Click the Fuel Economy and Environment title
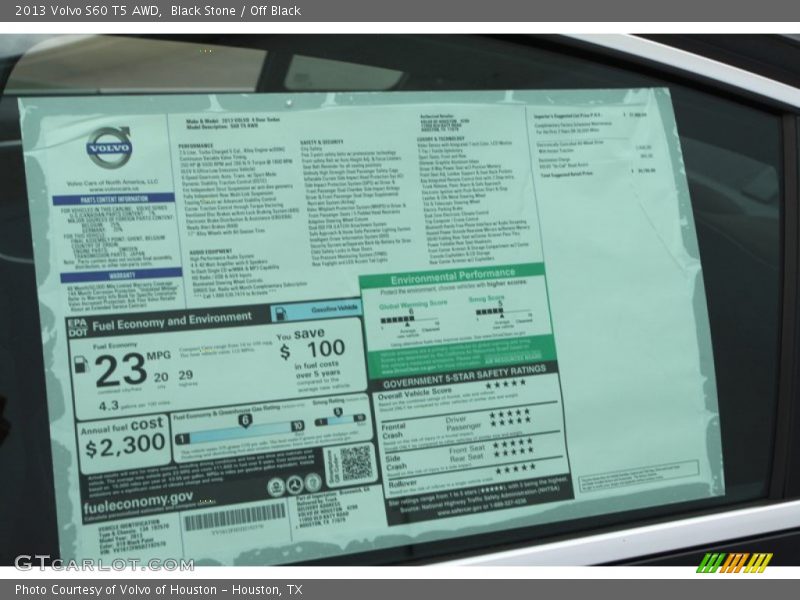Viewport: 800px width, 600px height. [x=172, y=321]
